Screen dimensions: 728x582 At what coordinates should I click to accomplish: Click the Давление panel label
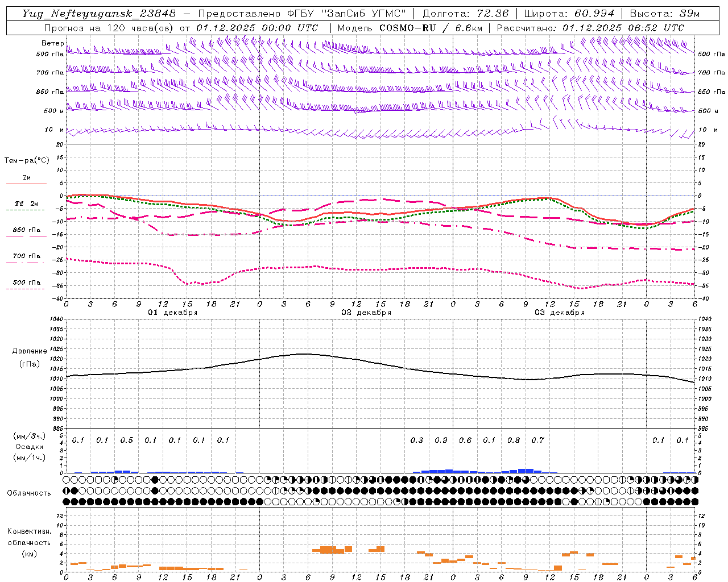point(30,351)
